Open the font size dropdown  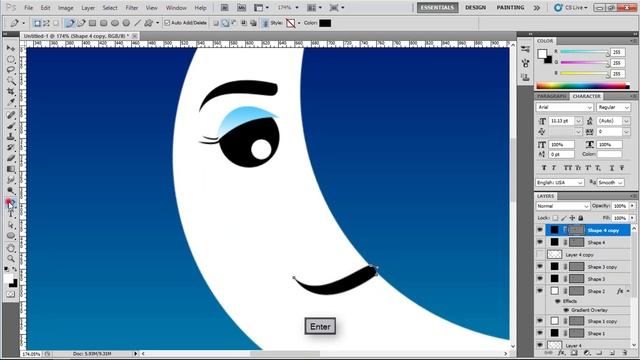[578, 121]
